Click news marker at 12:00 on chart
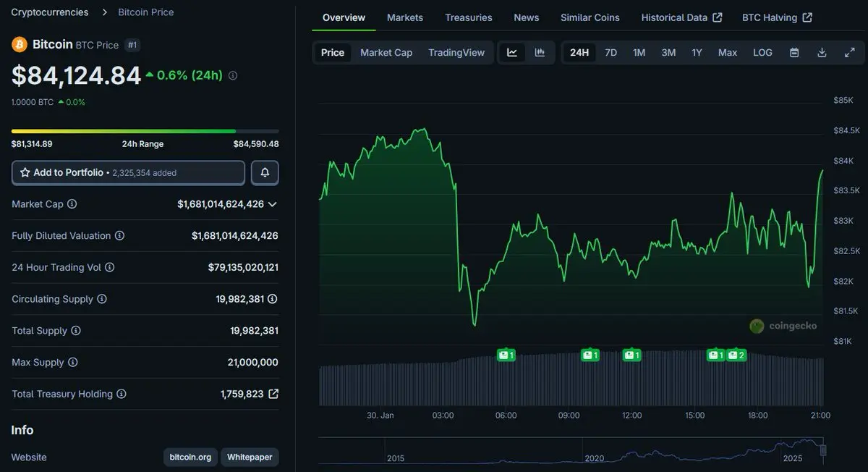This screenshot has height=472, width=868. [632, 355]
